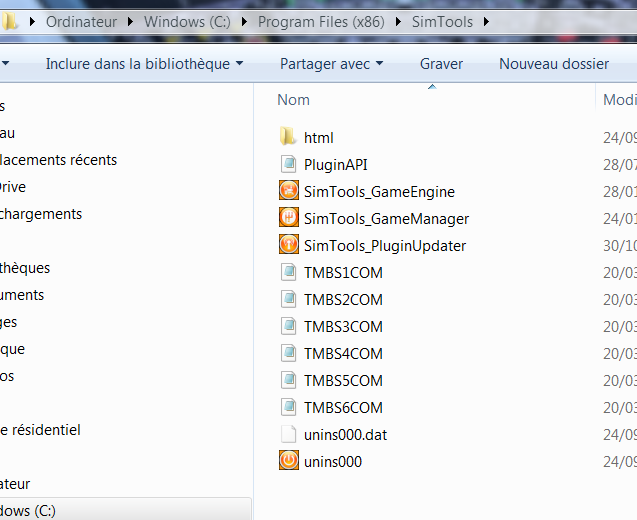Select SimTools_GameEngine file name
637x520 pixels.
pos(379,192)
